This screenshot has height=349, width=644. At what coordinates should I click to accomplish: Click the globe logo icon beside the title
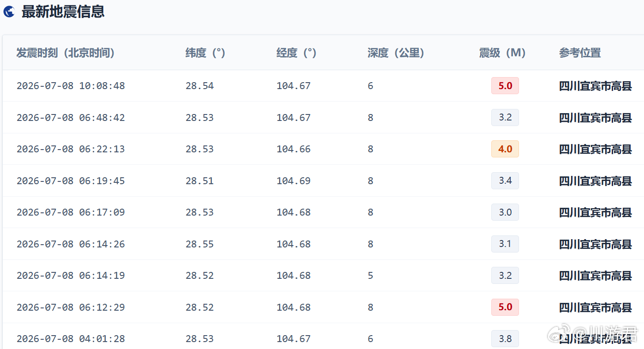tap(9, 12)
